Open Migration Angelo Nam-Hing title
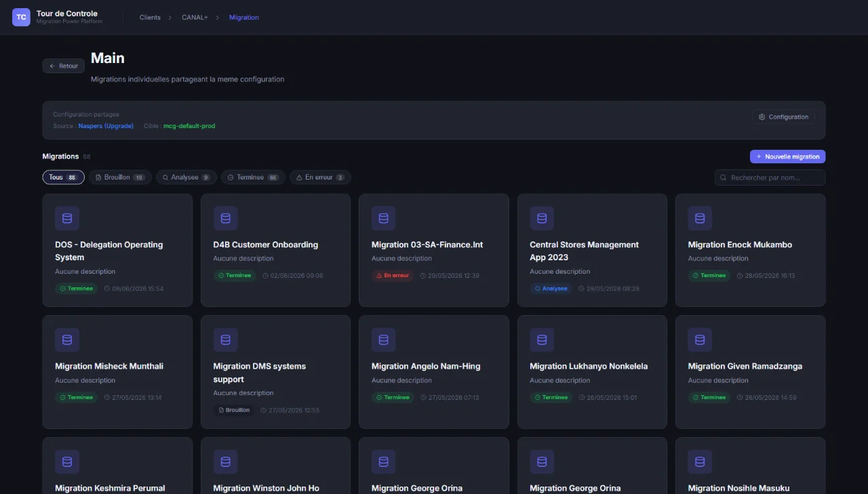The image size is (868, 494). point(426,366)
